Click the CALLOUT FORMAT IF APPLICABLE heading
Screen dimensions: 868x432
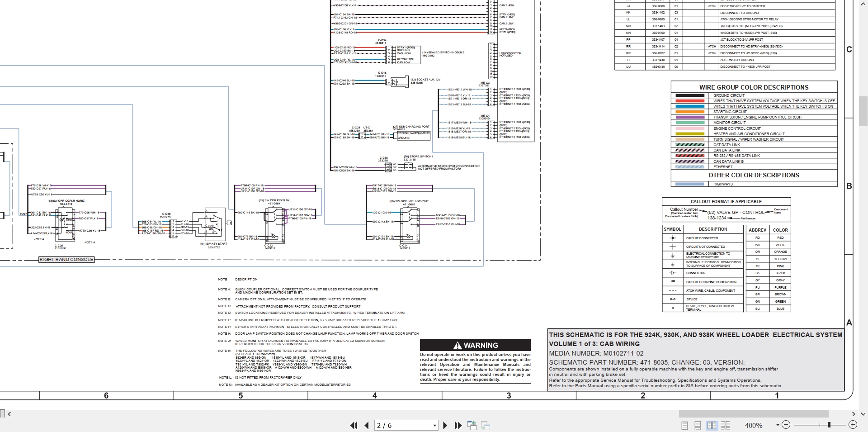pyautogui.click(x=726, y=201)
